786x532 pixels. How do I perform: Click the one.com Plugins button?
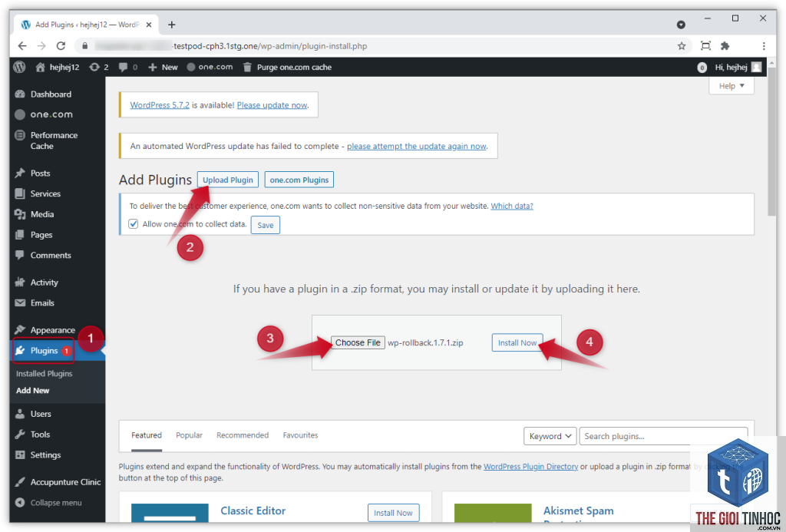point(299,180)
